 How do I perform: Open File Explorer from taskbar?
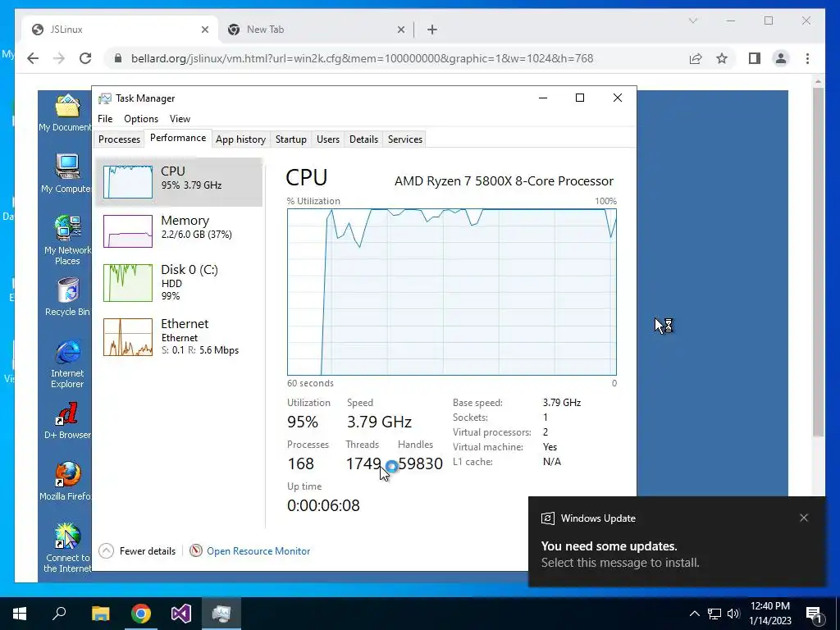[100, 614]
